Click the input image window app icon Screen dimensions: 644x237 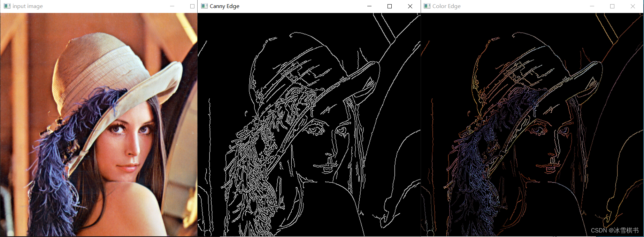(x=7, y=6)
